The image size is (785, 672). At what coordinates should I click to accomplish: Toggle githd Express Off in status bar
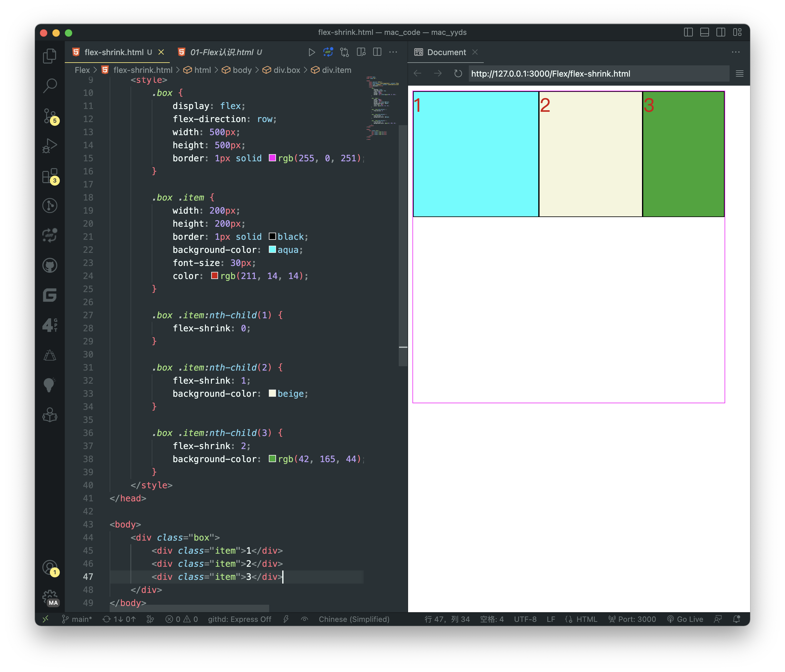[240, 619]
